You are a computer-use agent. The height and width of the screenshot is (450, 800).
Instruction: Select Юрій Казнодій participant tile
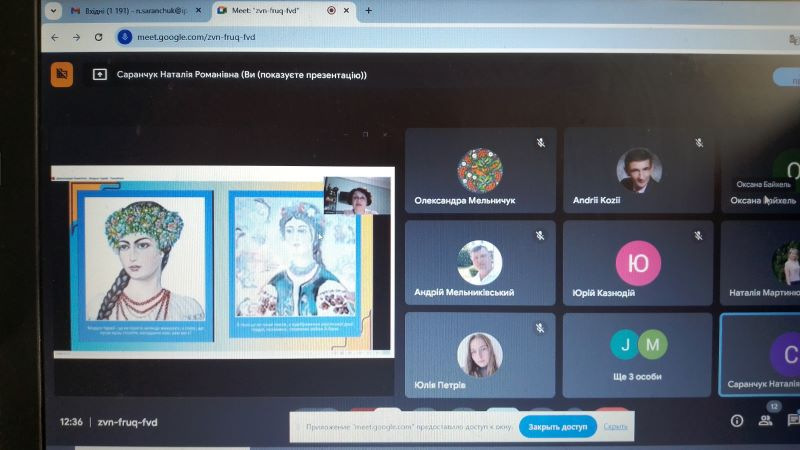(638, 263)
